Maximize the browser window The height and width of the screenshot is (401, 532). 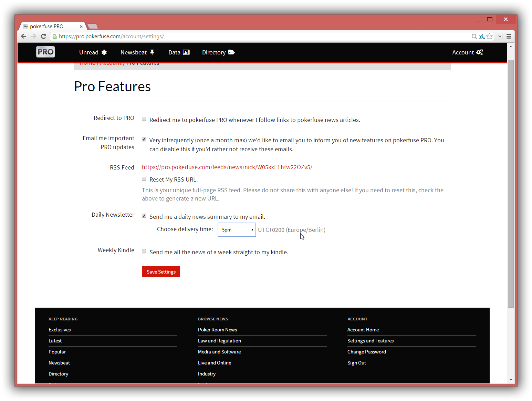(490, 19)
